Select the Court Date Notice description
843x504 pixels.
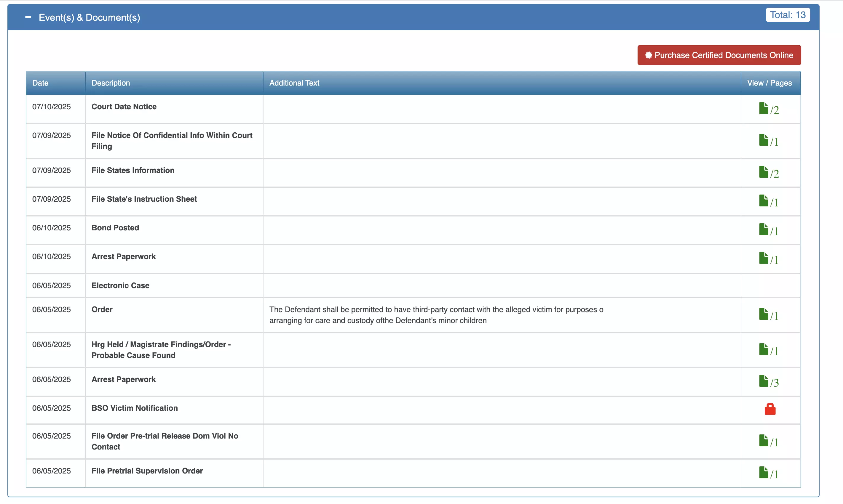click(x=124, y=107)
